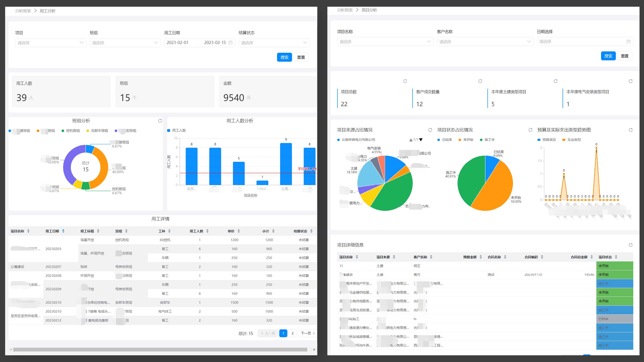Go to next legend page arrow
The height and width of the screenshot is (362, 644).
tap(421, 140)
